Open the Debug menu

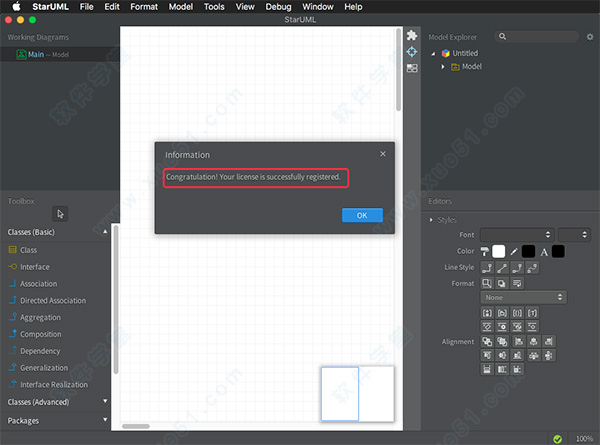278,7
